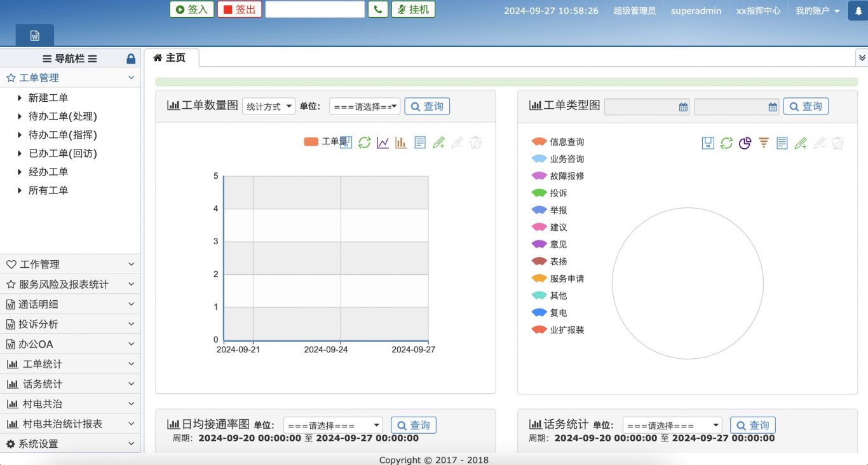
Task: Toggle 表扬 legend color swatch
Action: 539,261
